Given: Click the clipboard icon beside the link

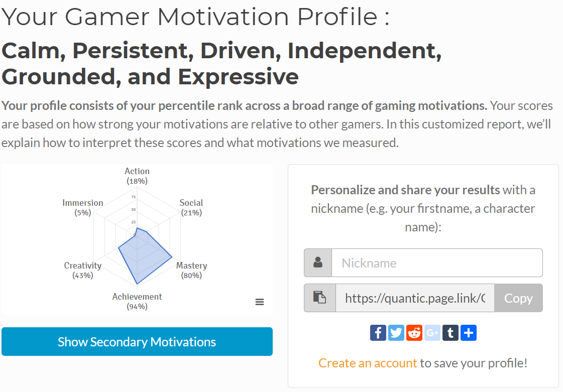Looking at the screenshot, I should pyautogui.click(x=320, y=298).
